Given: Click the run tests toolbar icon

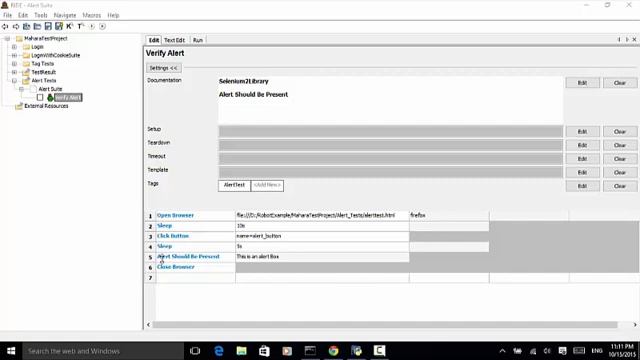Looking at the screenshot, I should click(92, 27).
